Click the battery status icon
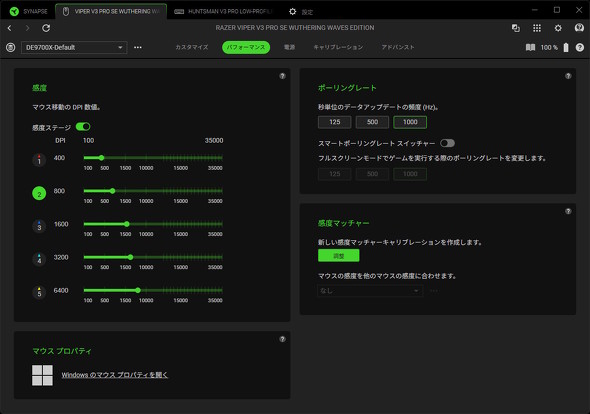 pos(566,47)
